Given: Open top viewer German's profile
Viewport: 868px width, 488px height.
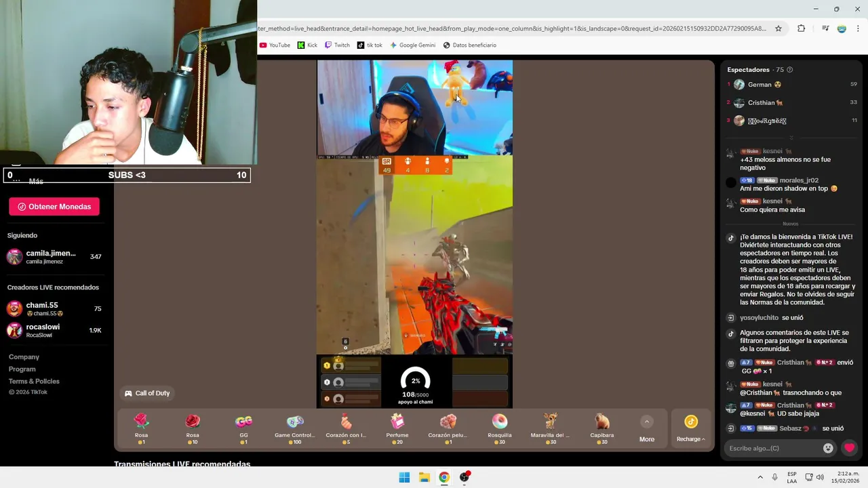Looking at the screenshot, I should 765,85.
